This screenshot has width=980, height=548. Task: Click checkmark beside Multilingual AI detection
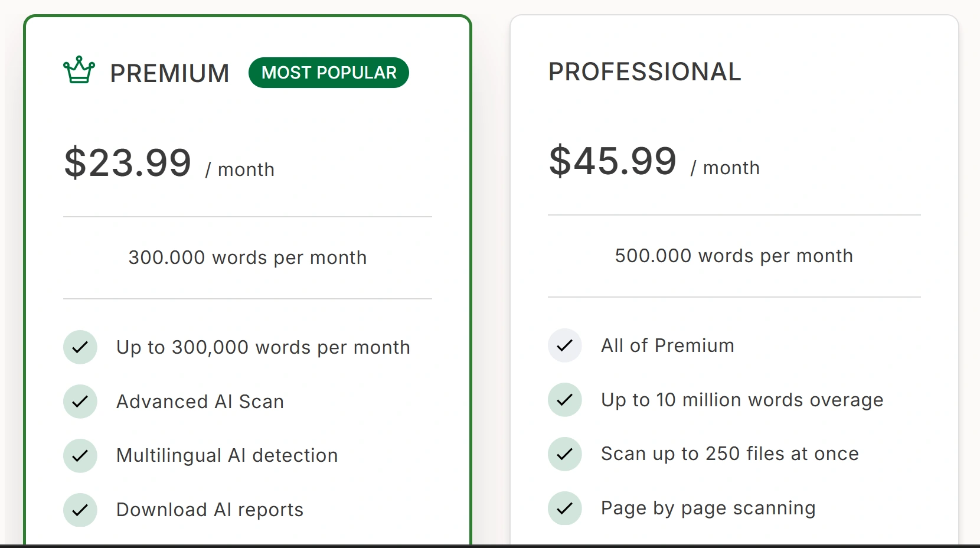pyautogui.click(x=80, y=456)
